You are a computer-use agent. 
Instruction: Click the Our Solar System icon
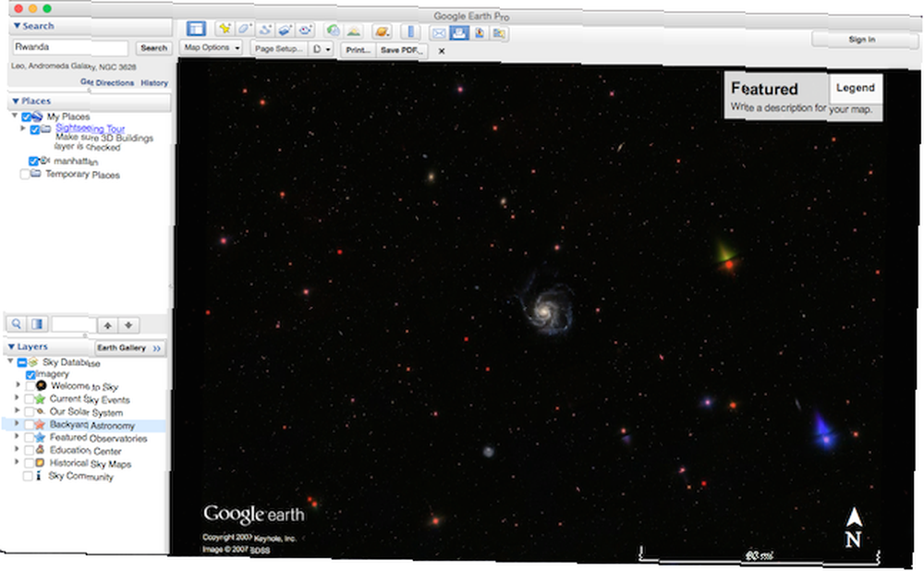pyautogui.click(x=40, y=411)
